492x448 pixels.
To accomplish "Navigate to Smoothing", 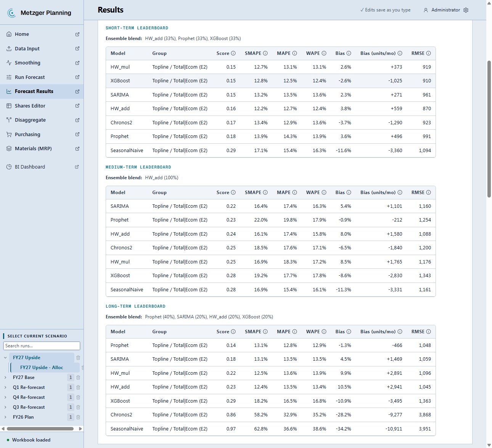I will pyautogui.click(x=42, y=63).
